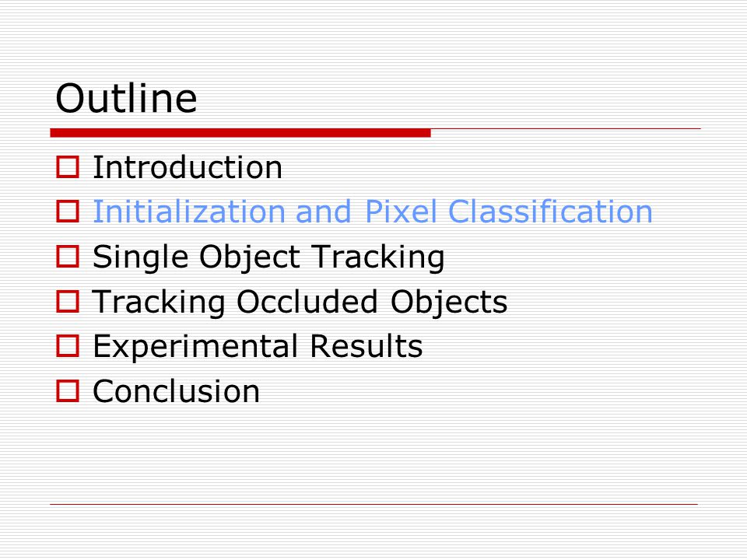Click the bullet next to Initialization and Pixel Classification

[x=68, y=212]
